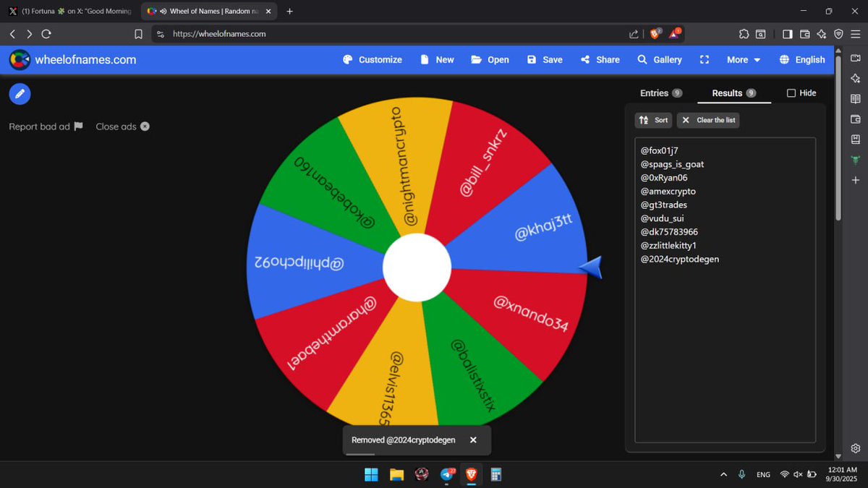
Task: Open Calculator from the taskbar
Action: coord(496,474)
